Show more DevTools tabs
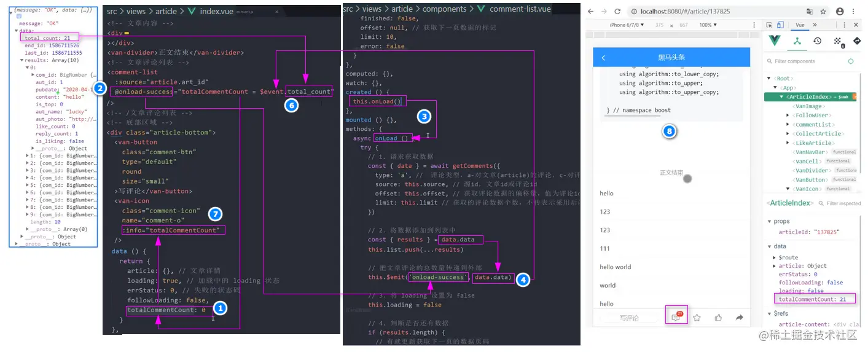Screen dimensions: 868x352 (815, 25)
